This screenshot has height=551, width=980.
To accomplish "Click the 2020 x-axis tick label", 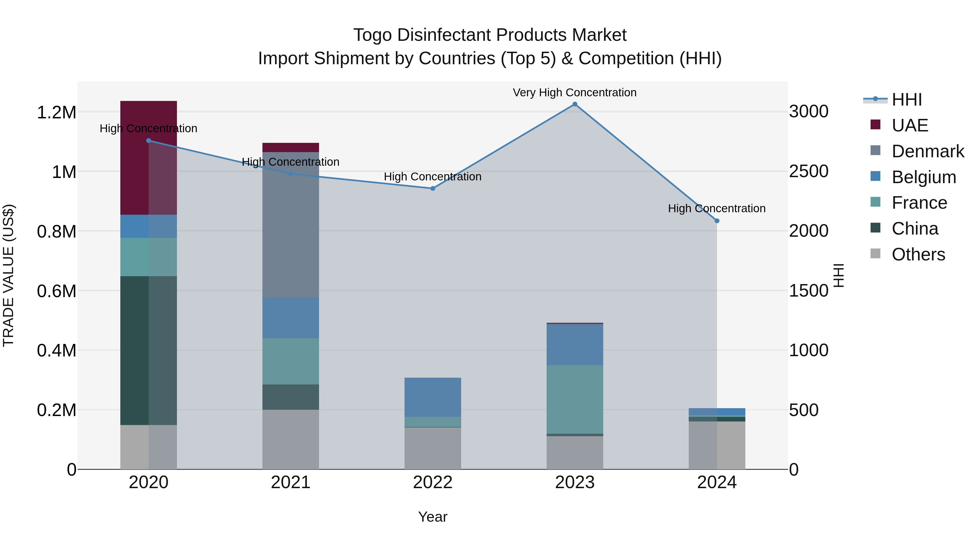I will 149,482.
